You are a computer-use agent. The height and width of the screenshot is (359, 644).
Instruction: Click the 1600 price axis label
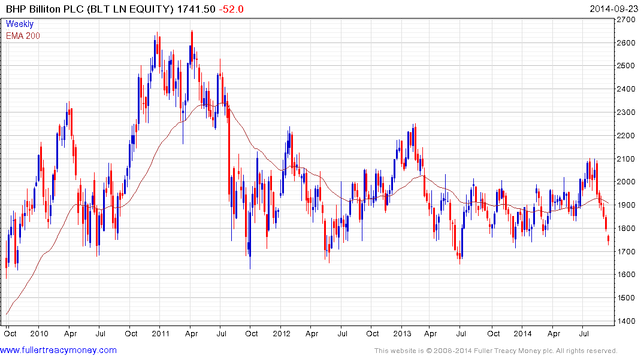[627, 275]
